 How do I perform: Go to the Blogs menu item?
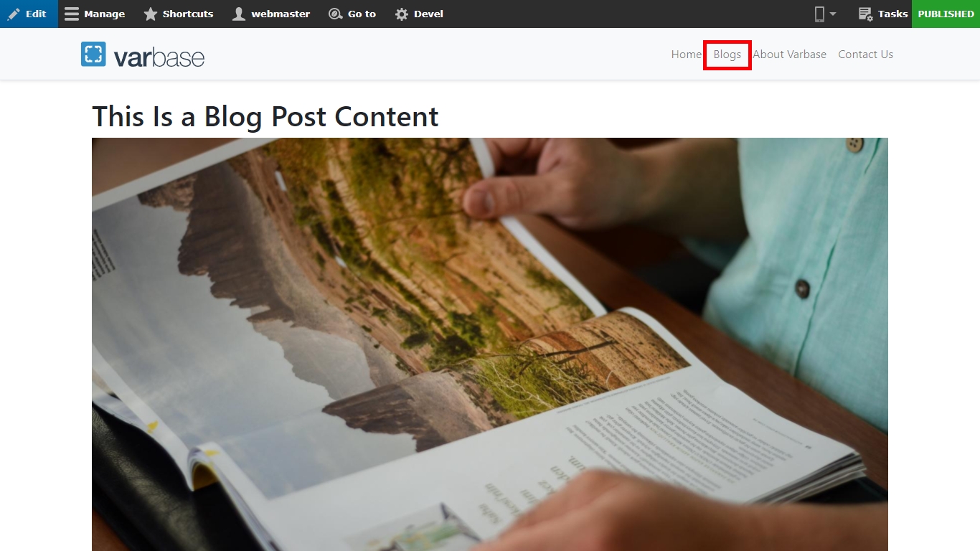[727, 55]
